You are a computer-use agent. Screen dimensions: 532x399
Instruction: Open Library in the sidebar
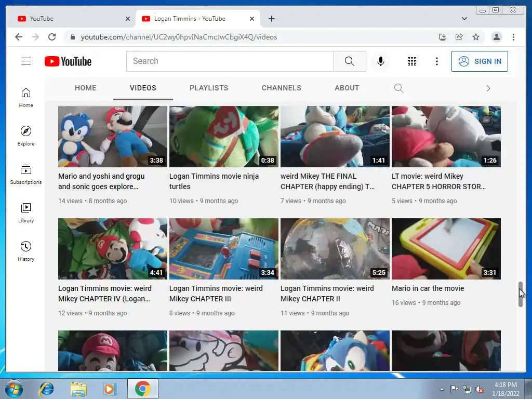pos(26,212)
